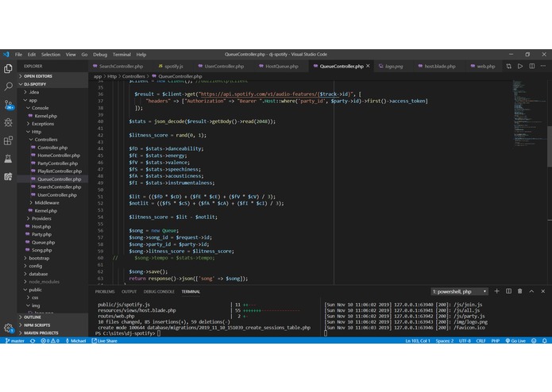
Task: Expand the Open Editors section
Action: [52, 76]
